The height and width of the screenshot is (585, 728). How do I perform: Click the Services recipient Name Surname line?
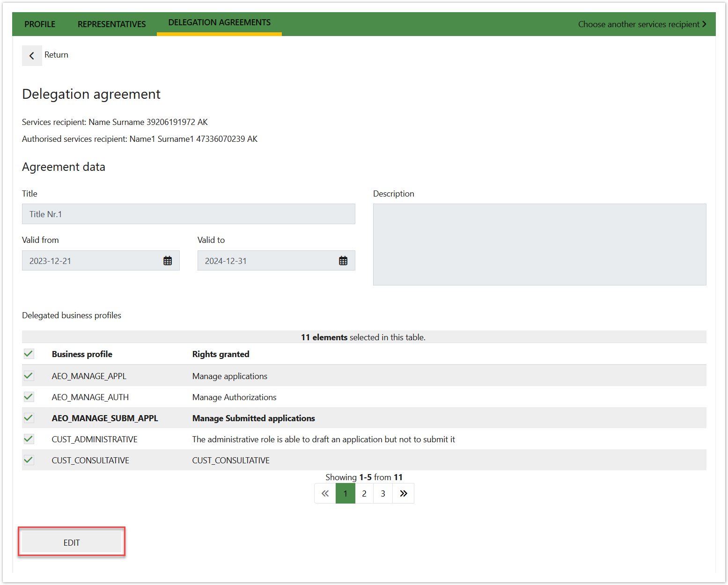115,122
